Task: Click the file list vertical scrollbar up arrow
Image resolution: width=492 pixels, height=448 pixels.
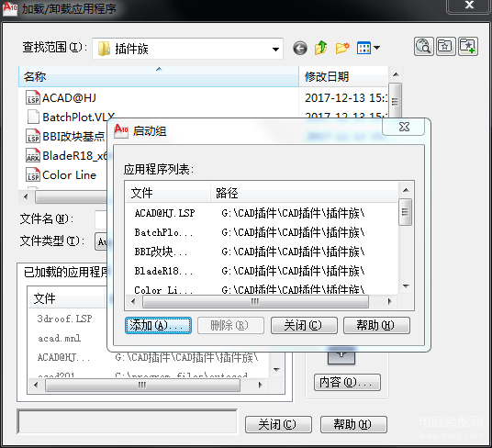Action: click(396, 74)
